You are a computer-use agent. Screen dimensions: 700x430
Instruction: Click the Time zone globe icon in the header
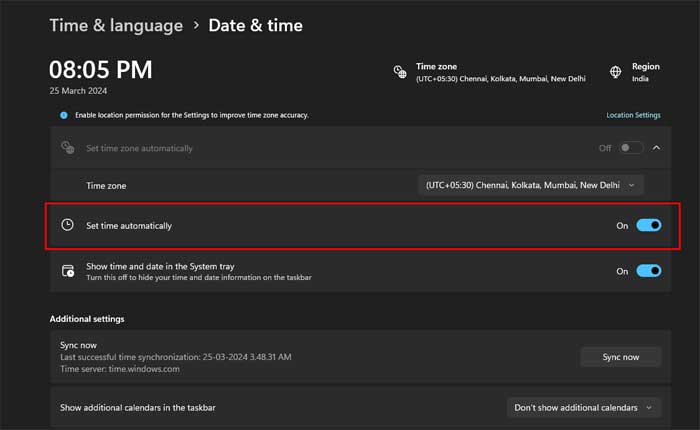[x=400, y=72]
